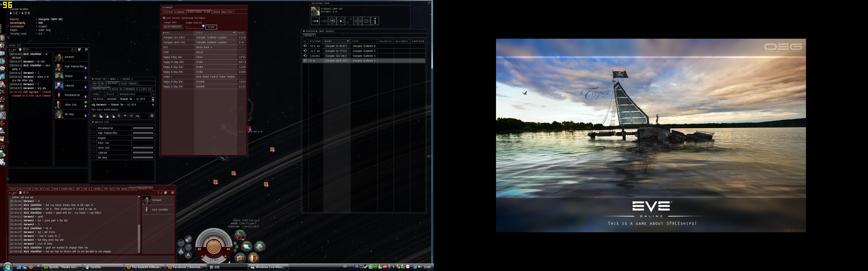Viewport: 868px width, 271px height.
Task: Click the Stargate thumbnail in Selected Item
Action: 315,11
